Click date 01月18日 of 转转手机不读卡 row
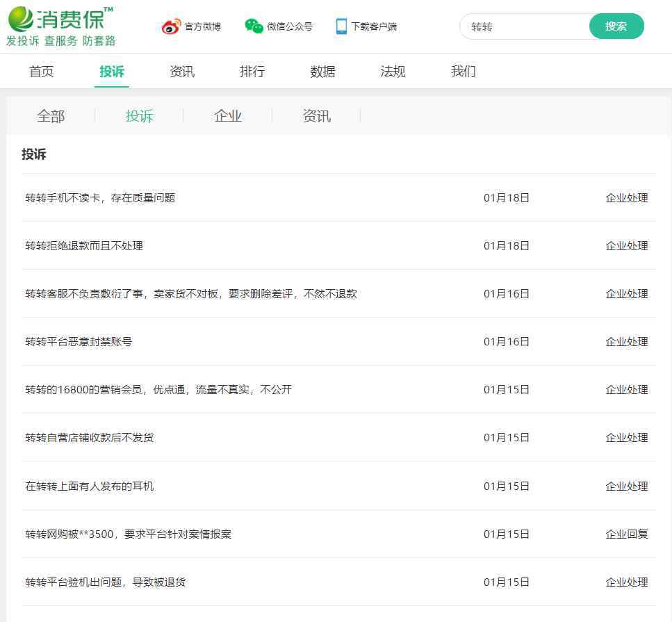The image size is (672, 622). click(507, 197)
